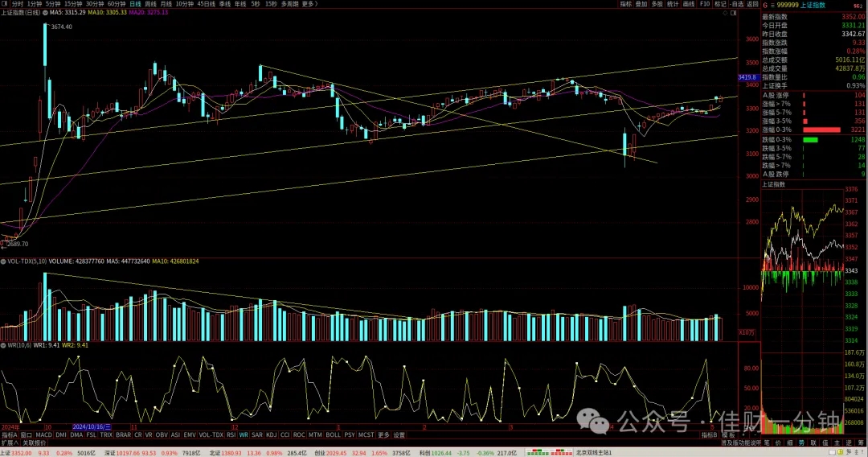This screenshot has height=457, width=868.
Task: Select the WR indicator tab
Action: pyautogui.click(x=244, y=435)
